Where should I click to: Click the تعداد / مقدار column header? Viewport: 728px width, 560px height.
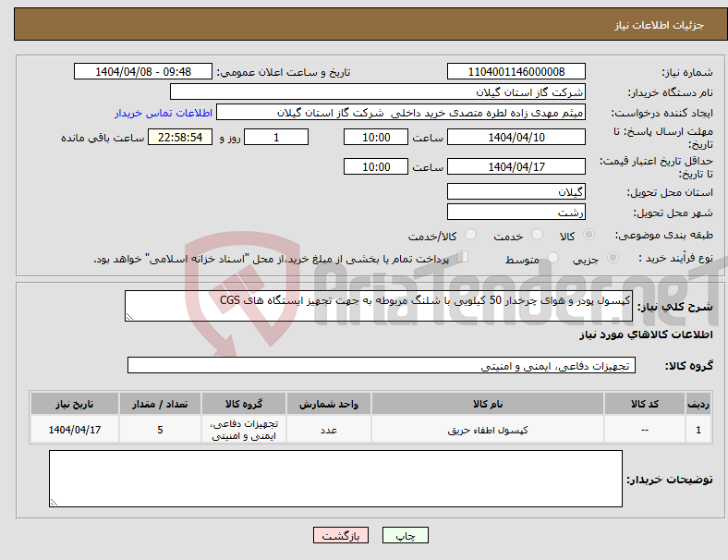(160, 404)
